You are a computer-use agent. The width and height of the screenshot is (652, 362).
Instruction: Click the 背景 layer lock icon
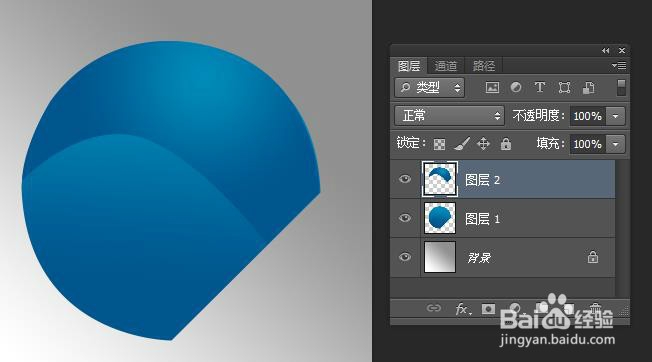pyautogui.click(x=593, y=257)
